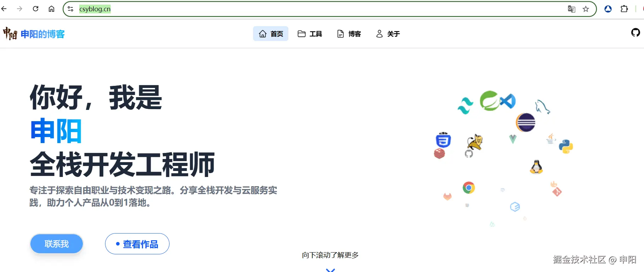Click the csyblog.cn address bar
This screenshot has width=644, height=272.
pyautogui.click(x=329, y=9)
